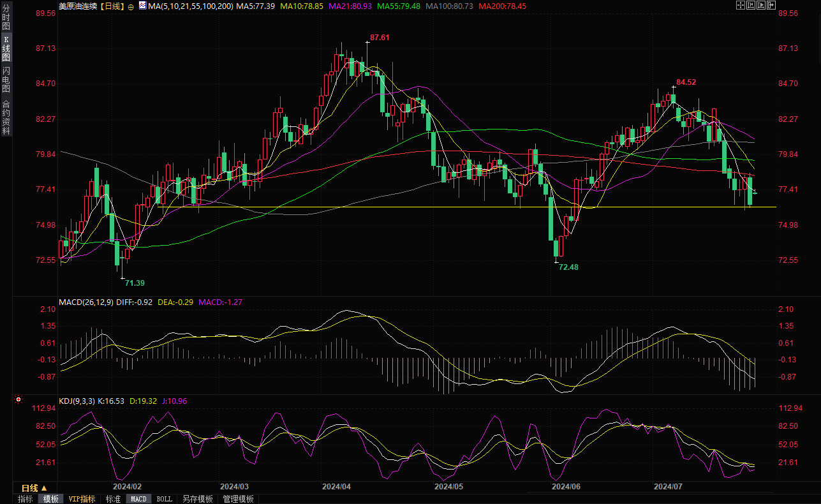
Task: Click the crosshair cursor icon at top right
Action: pos(740,6)
